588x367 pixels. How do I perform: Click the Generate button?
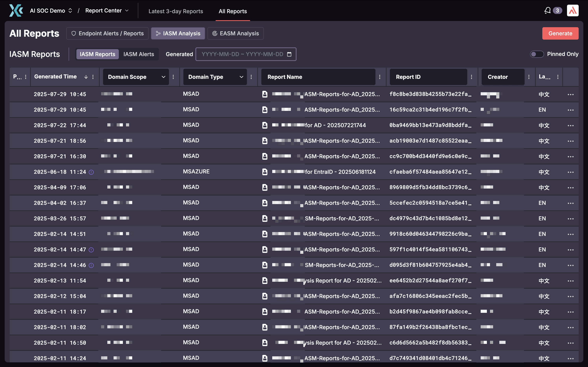[x=560, y=33]
